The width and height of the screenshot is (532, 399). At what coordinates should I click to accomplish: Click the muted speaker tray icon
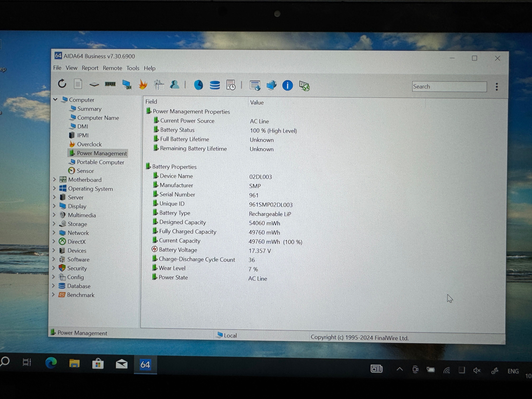coord(477,370)
